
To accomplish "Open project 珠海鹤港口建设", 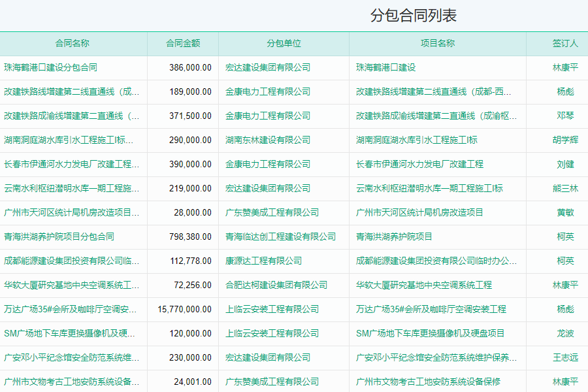I will click(x=386, y=67).
